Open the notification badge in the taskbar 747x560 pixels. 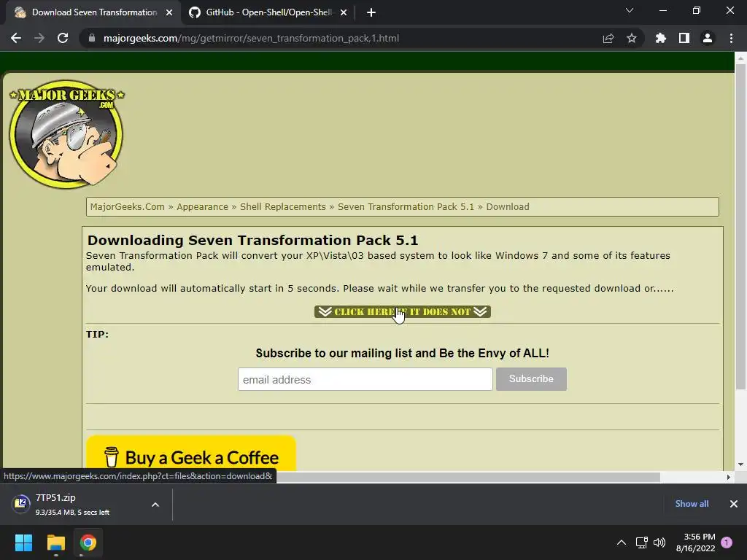tap(727, 542)
